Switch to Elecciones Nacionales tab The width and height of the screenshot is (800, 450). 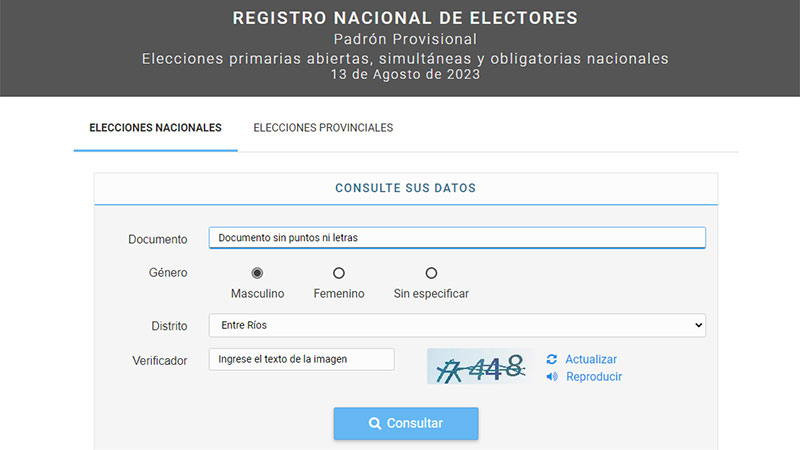coord(155,128)
